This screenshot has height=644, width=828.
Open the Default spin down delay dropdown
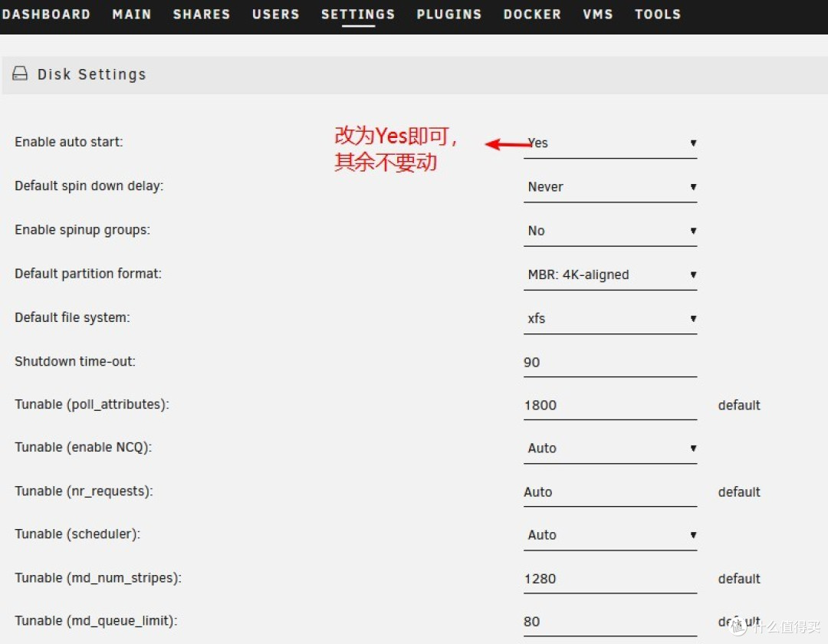tap(610, 187)
